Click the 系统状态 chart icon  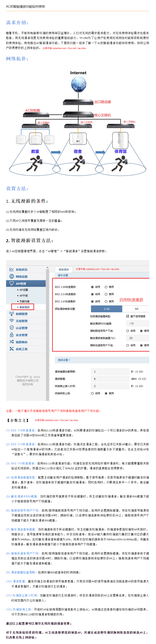click(12, 269)
